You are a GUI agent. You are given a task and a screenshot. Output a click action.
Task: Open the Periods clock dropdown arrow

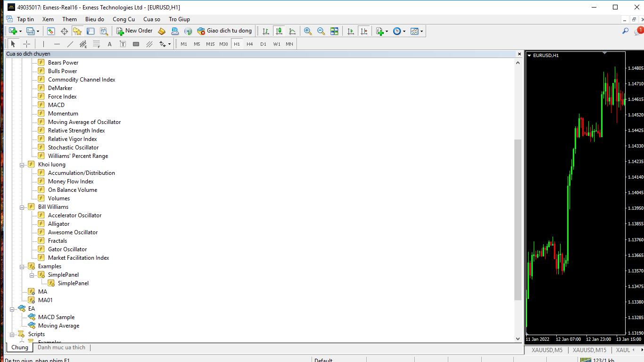pyautogui.click(x=404, y=31)
